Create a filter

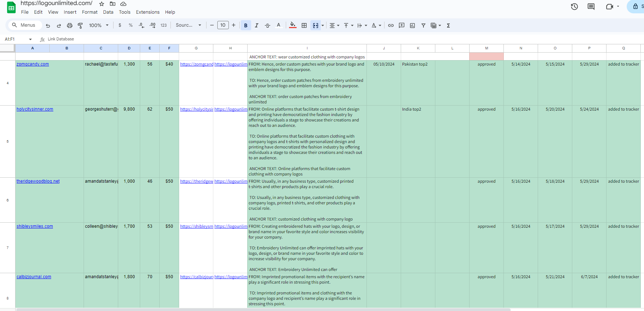coord(423,25)
